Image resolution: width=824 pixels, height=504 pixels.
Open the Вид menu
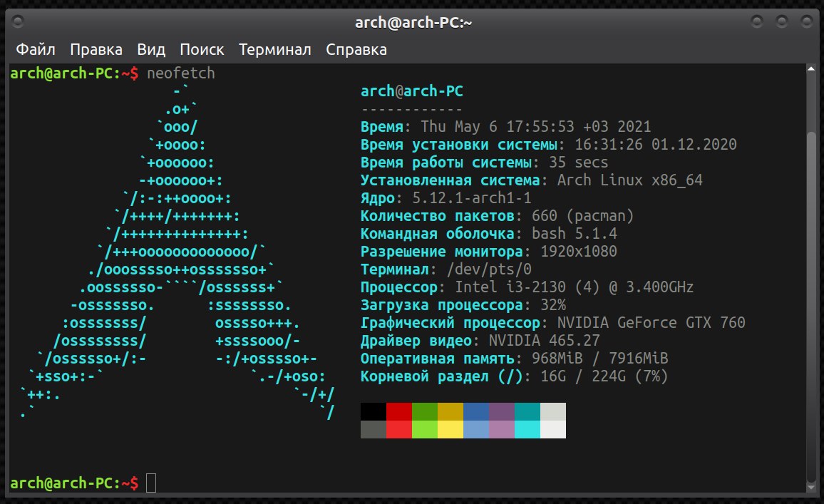click(151, 49)
